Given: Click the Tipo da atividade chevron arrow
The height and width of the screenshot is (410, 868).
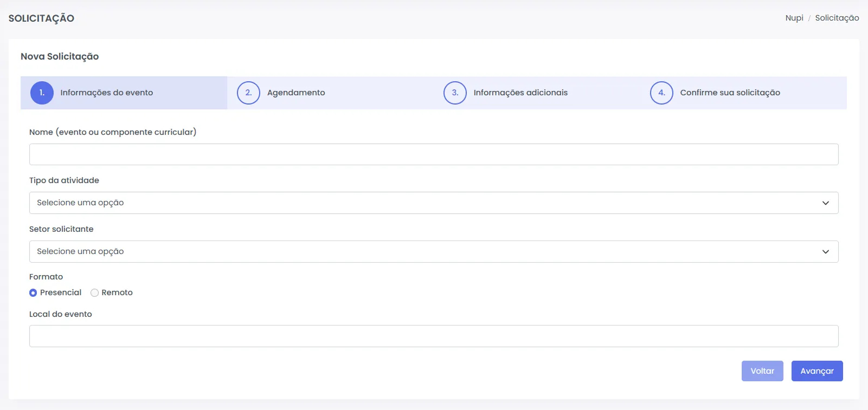Looking at the screenshot, I should tap(825, 203).
